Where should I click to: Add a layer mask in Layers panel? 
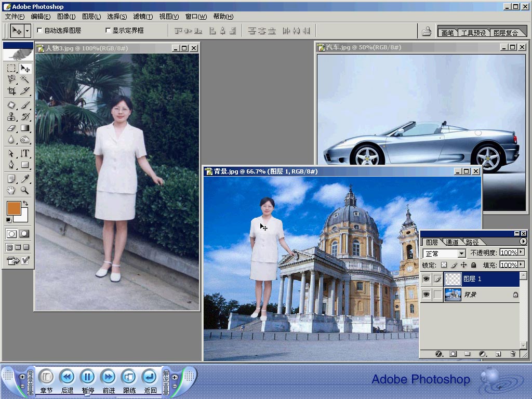(453, 354)
